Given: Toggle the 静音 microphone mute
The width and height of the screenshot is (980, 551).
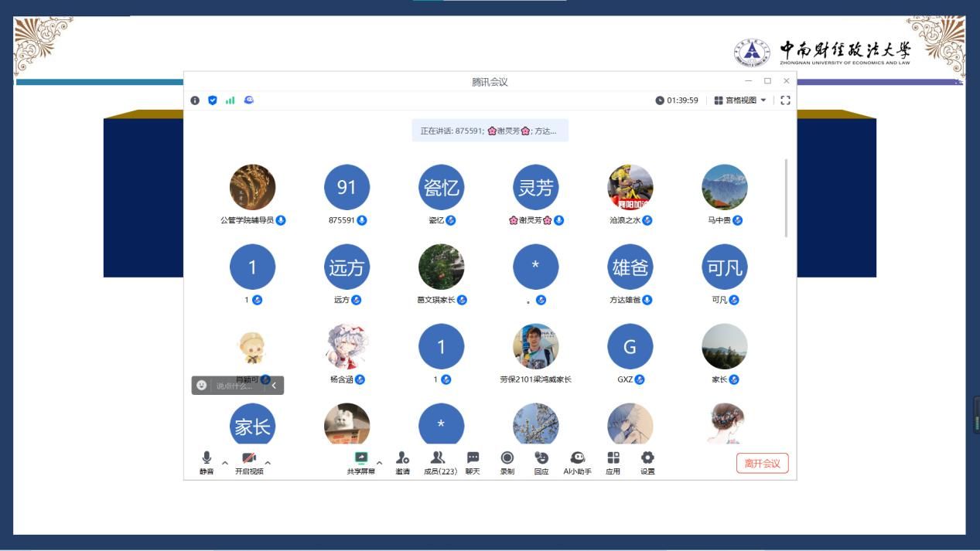Looking at the screenshot, I should click(x=207, y=462).
